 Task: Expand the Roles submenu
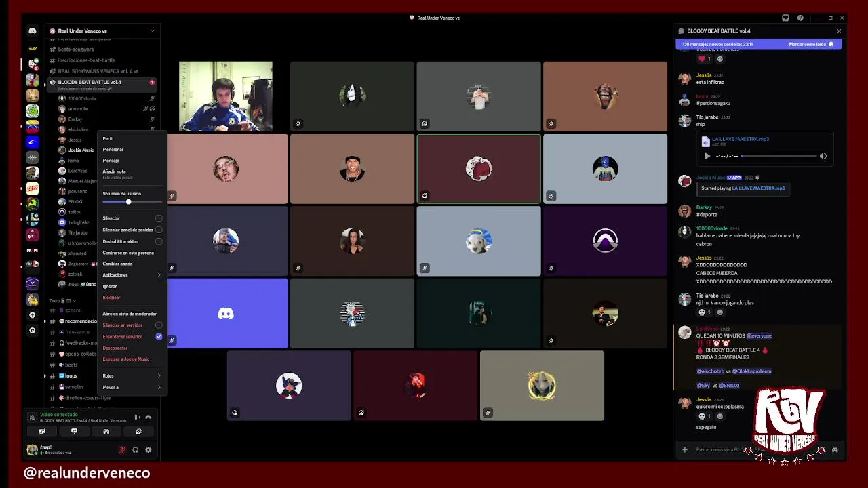[132, 375]
